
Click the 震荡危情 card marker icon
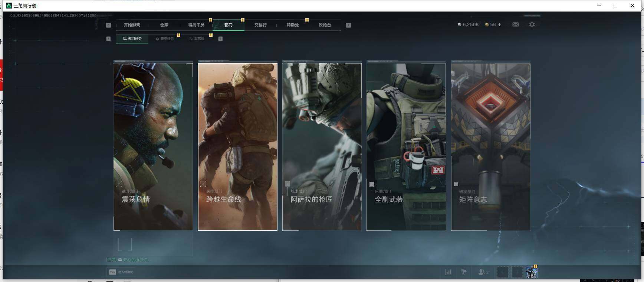[x=119, y=184]
